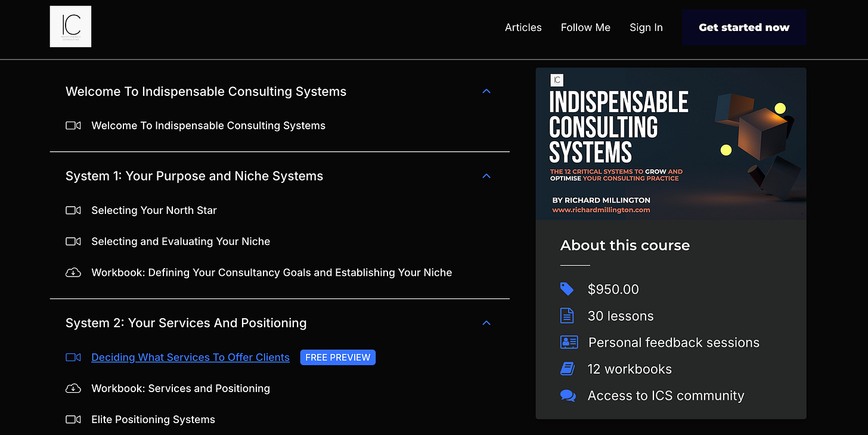Screen dimensions: 868x435
Task: Click the 30 lessons text
Action: (621, 316)
